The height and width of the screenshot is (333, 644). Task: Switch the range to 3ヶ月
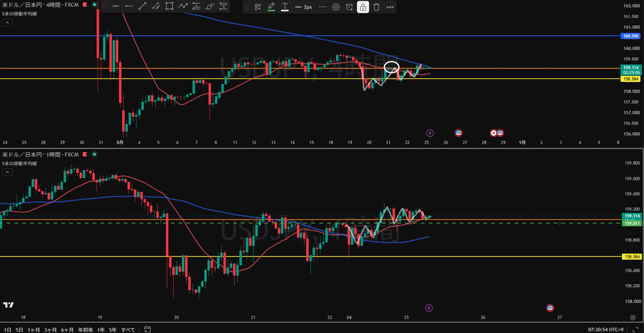point(50,329)
